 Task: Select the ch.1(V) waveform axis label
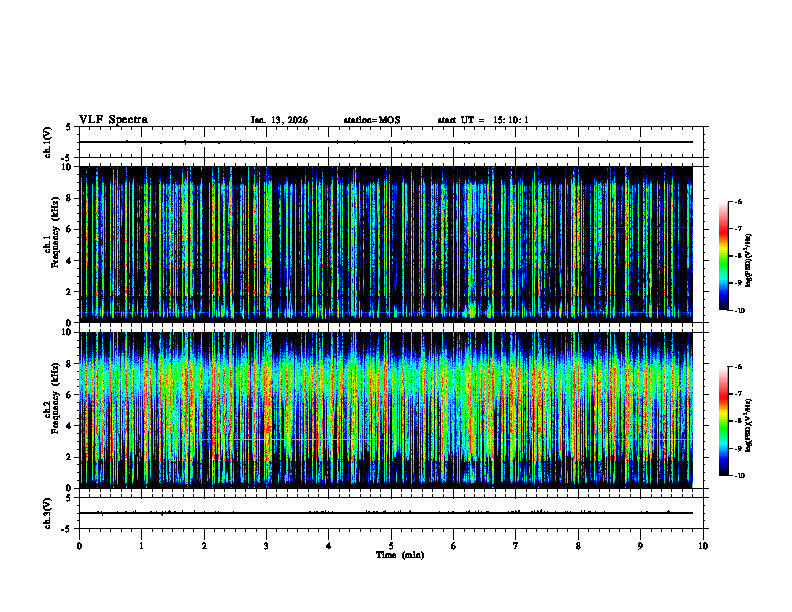pos(48,142)
